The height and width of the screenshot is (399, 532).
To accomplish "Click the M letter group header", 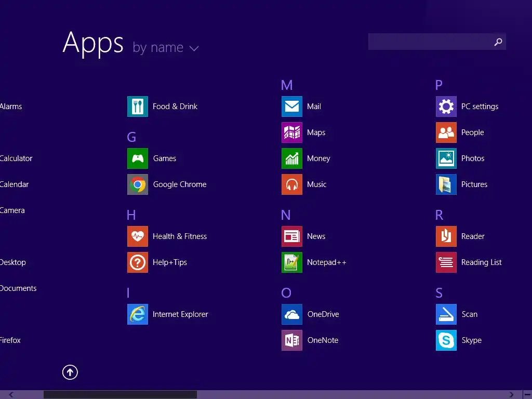I will coord(287,85).
